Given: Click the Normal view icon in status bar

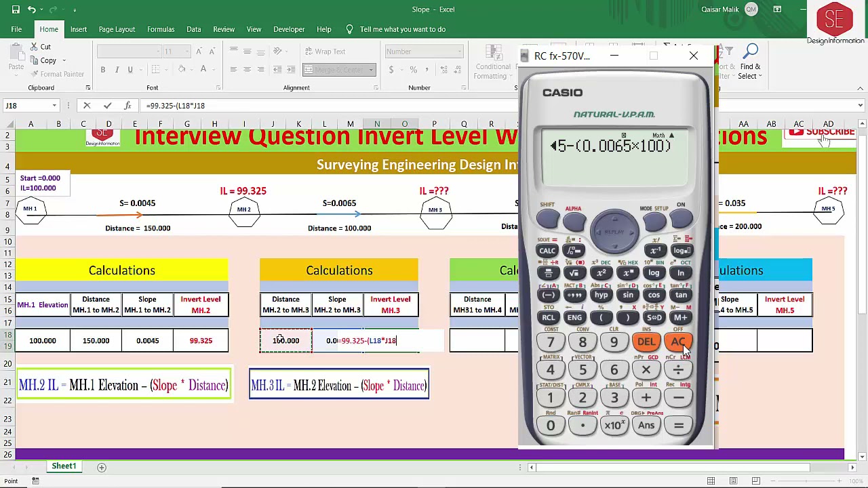Looking at the screenshot, I should (711, 481).
